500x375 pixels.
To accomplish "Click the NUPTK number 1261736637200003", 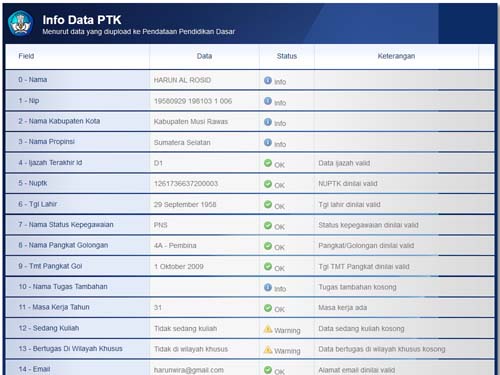I will pyautogui.click(x=186, y=184).
